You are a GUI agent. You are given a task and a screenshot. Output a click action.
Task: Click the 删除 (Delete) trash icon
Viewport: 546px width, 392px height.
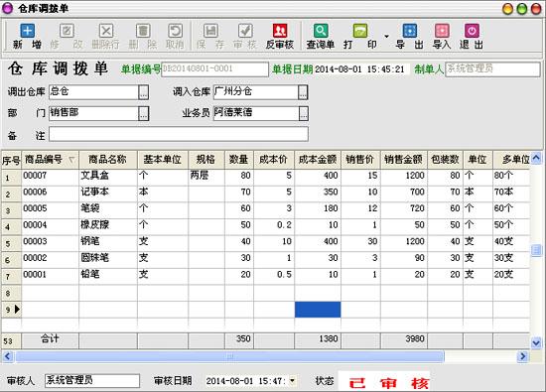[143, 31]
